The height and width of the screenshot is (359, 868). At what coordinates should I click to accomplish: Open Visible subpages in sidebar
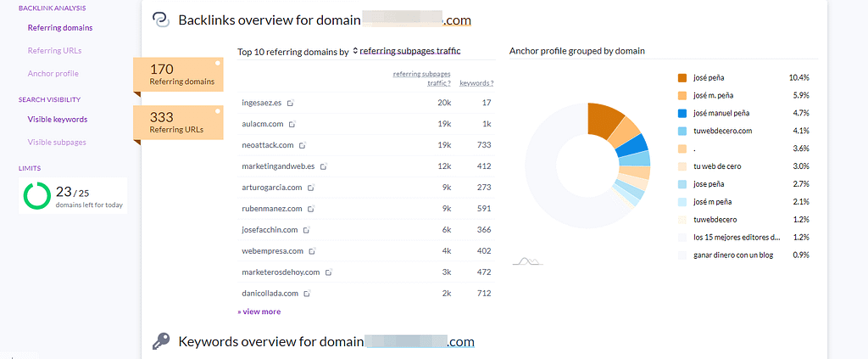click(57, 143)
